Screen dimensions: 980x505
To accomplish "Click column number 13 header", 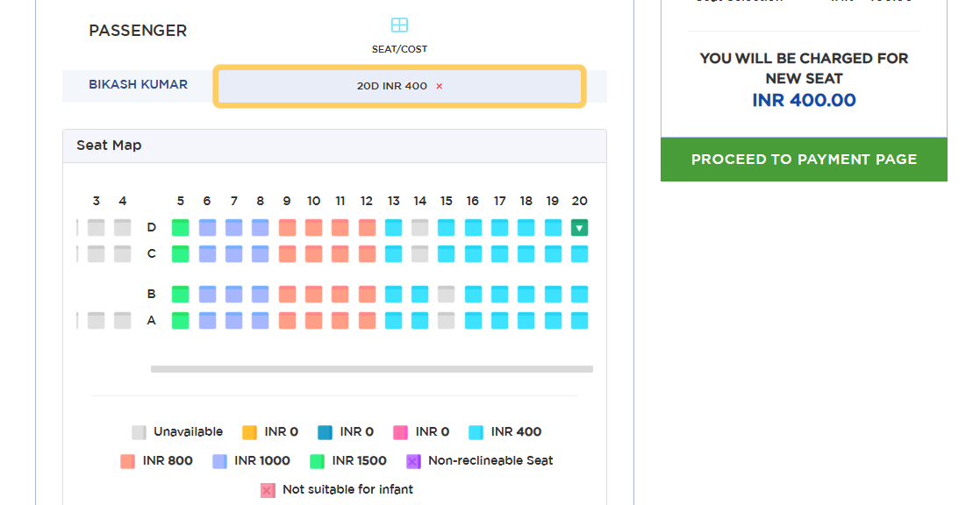I will (x=393, y=201).
